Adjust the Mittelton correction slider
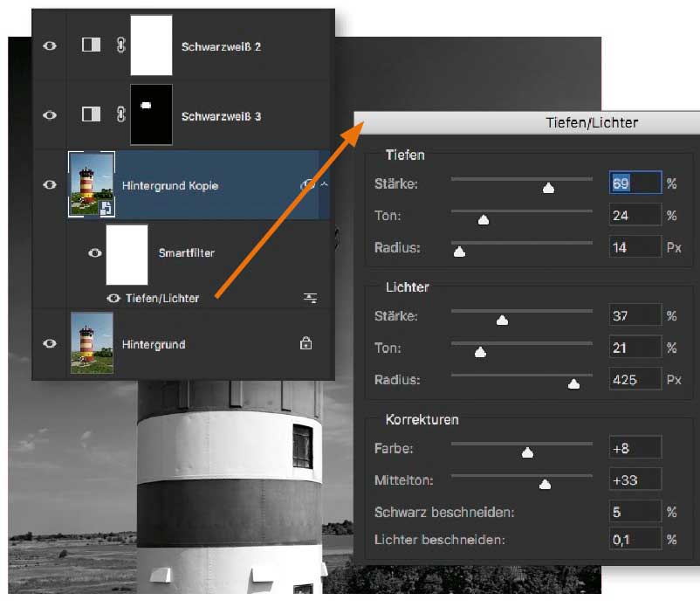The image size is (700, 607). point(545,485)
